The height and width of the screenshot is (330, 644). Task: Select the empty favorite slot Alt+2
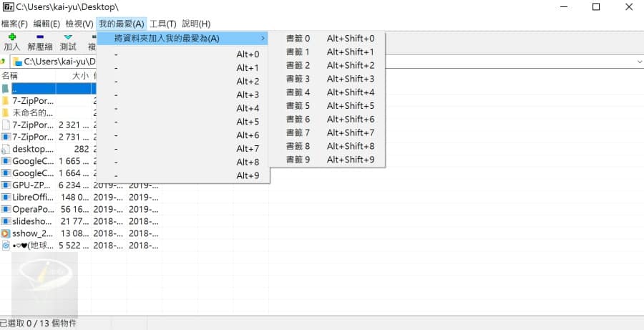[182, 82]
